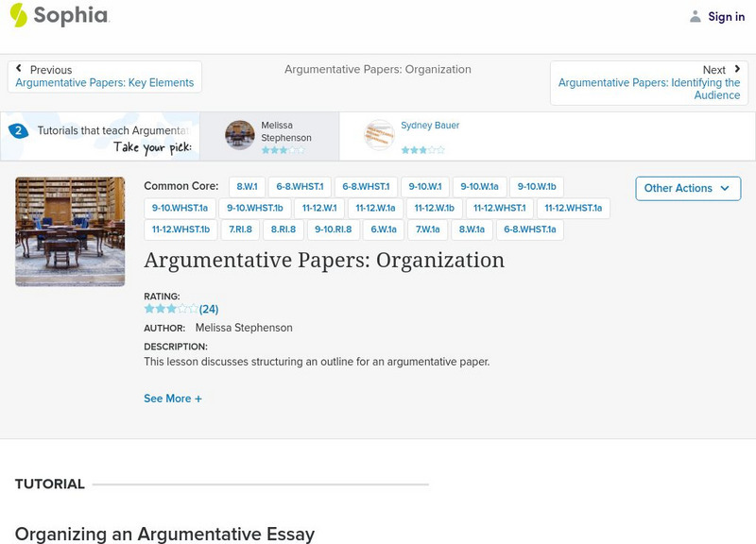Select the Melissa Stephenson tutorial tab

point(269,136)
